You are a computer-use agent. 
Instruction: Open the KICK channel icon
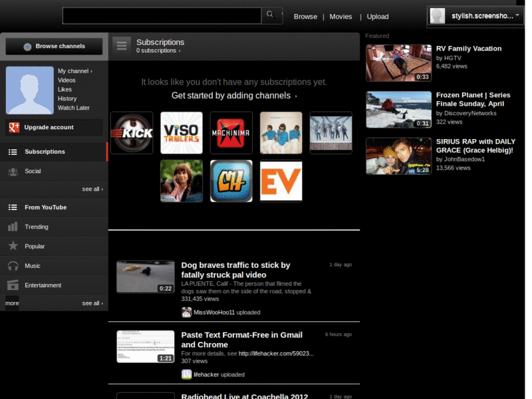tap(132, 132)
